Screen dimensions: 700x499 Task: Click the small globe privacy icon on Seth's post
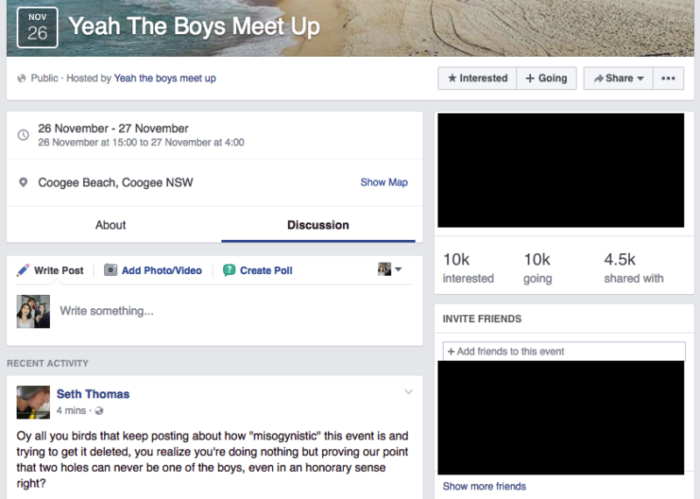click(x=98, y=411)
